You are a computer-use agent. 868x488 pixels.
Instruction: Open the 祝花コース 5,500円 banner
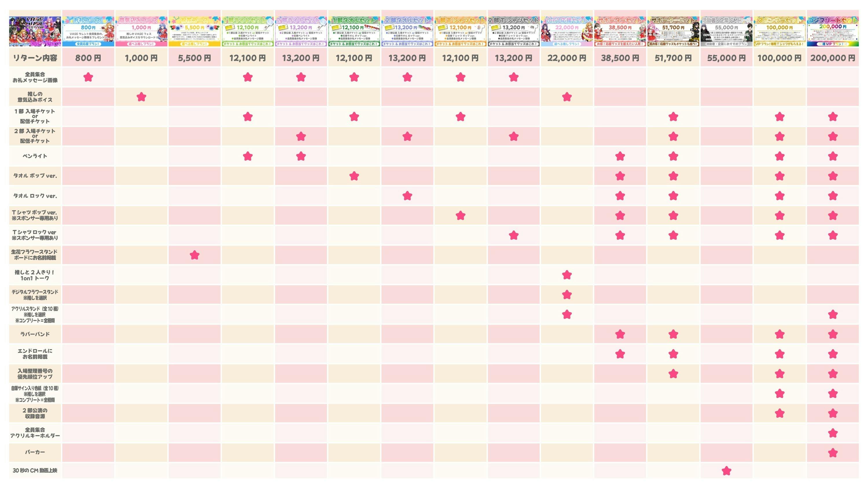click(194, 31)
